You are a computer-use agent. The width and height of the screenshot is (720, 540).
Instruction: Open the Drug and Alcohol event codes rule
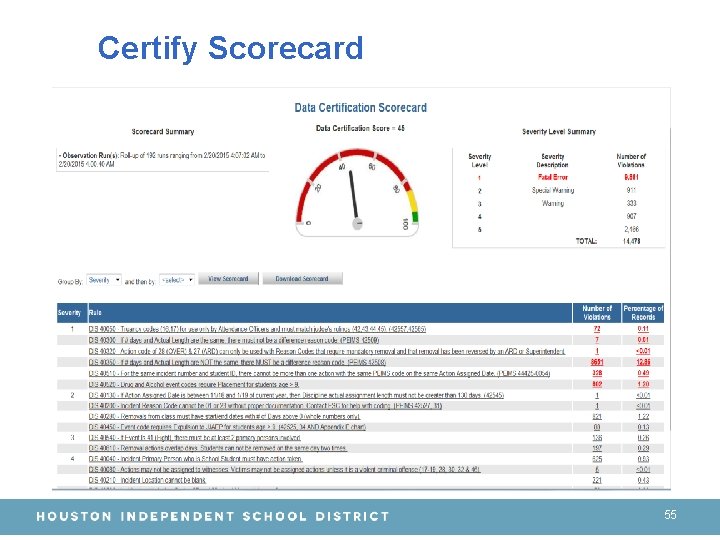coord(194,384)
